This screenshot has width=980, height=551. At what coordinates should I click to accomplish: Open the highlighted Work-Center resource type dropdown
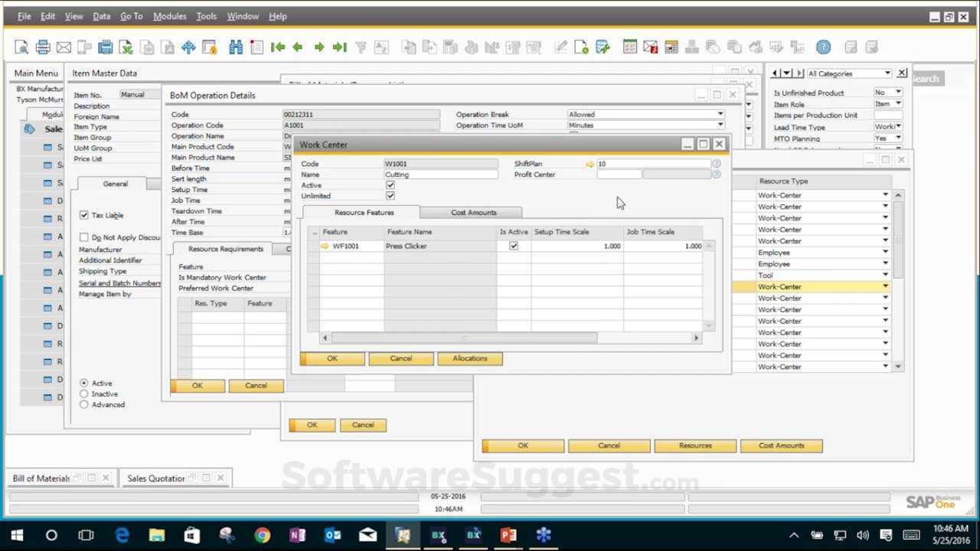click(x=885, y=287)
